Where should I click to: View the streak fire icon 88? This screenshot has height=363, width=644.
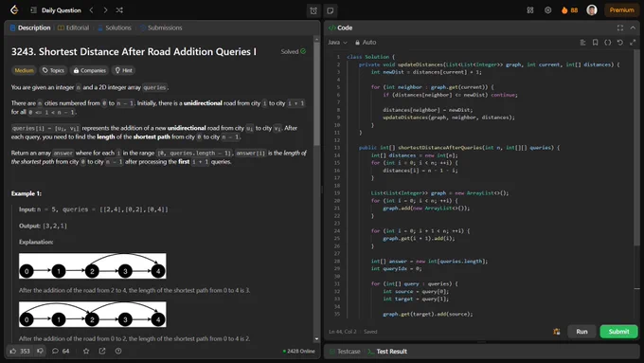pos(570,10)
